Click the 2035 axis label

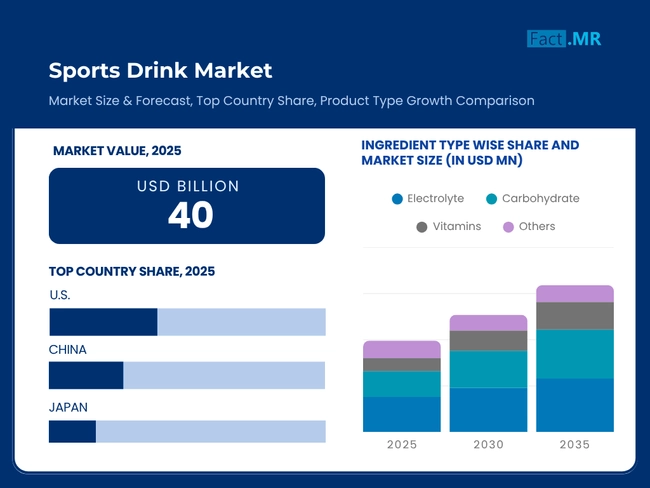pos(574,445)
